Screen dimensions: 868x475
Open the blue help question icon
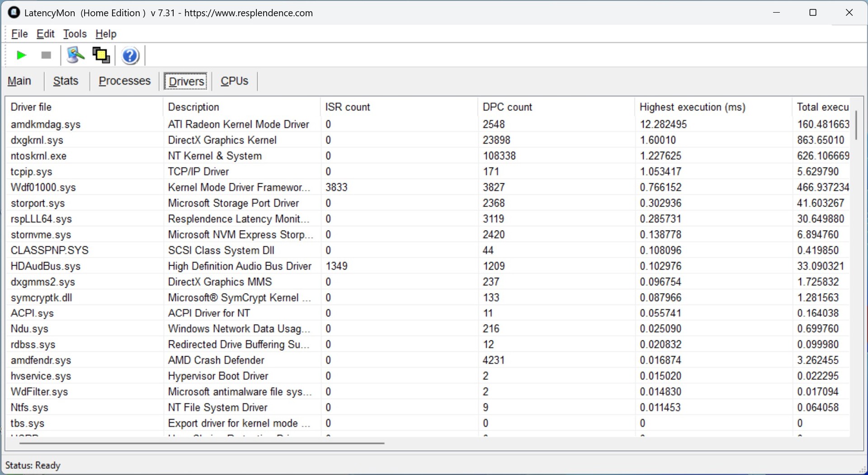[130, 56]
